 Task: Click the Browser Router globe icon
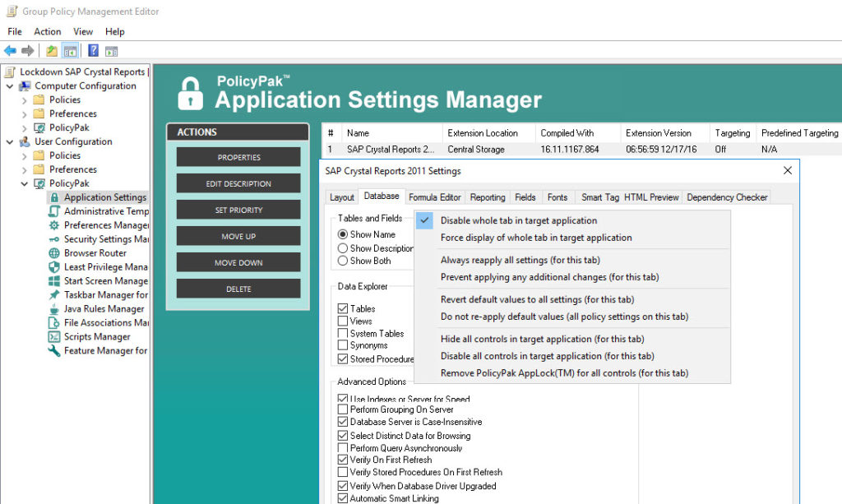click(54, 253)
